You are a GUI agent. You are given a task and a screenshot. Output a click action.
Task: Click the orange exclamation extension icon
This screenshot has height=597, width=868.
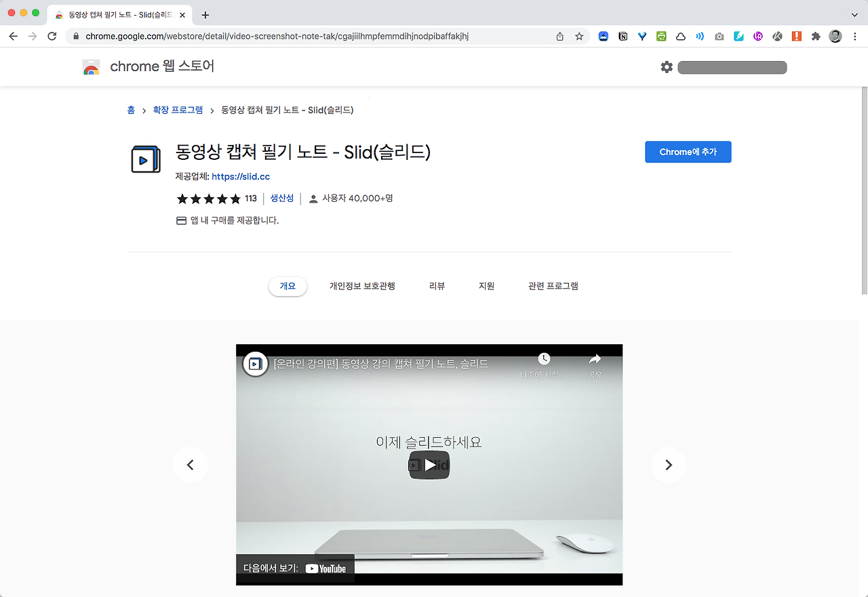(797, 37)
